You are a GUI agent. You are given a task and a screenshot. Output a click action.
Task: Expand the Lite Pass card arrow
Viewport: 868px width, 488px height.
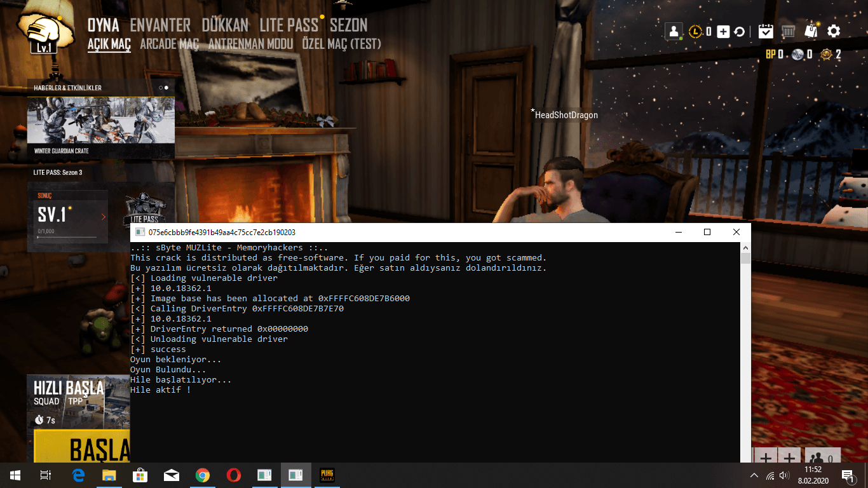104,217
